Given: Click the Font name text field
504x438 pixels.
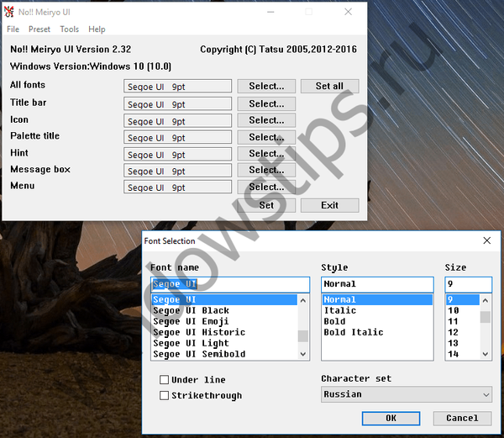Looking at the screenshot, I should tap(230, 284).
